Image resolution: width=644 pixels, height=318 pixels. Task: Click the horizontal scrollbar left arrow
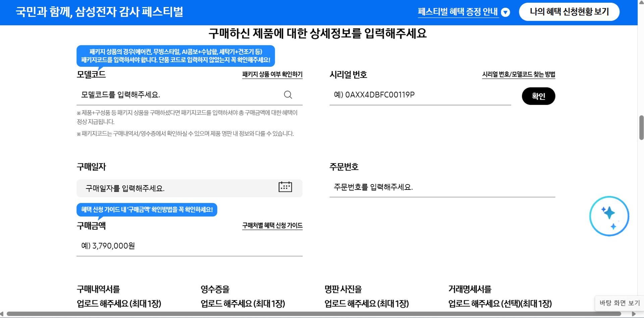click(2, 314)
